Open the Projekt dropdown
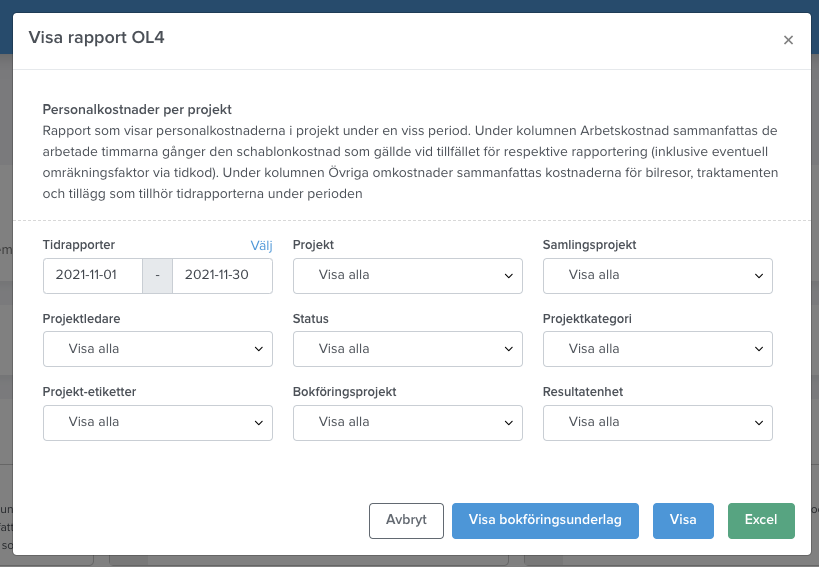 click(407, 276)
